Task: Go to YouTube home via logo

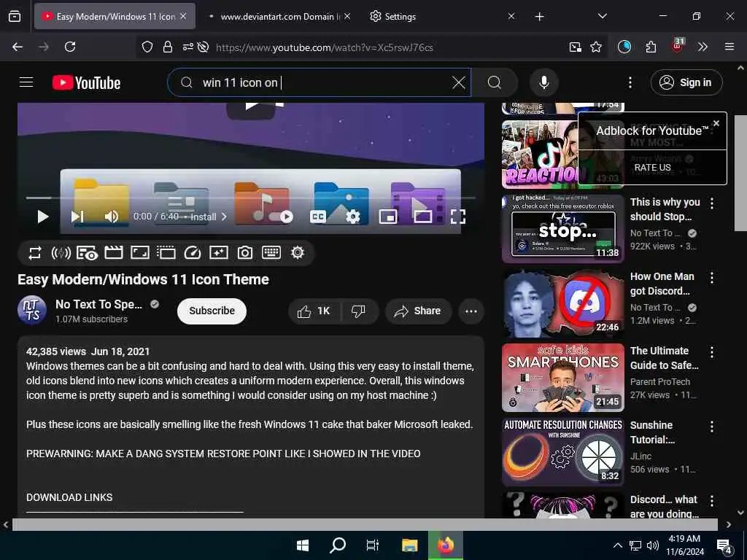Action: tap(86, 83)
